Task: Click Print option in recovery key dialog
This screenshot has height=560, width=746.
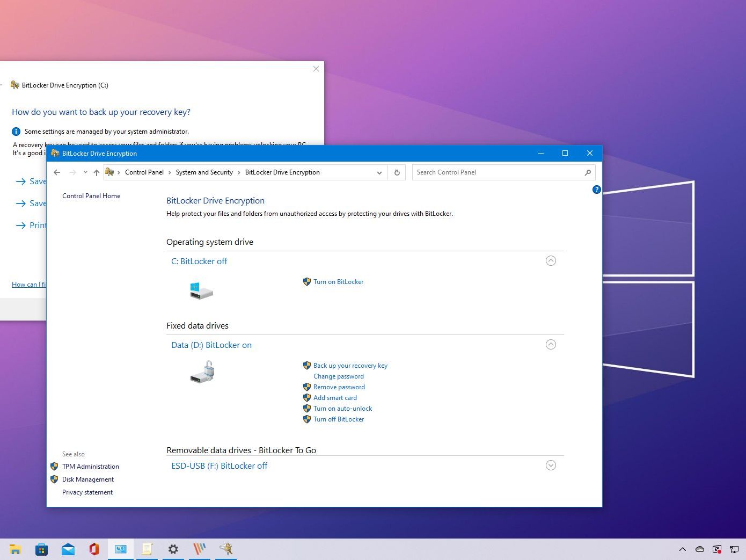Action: point(31,226)
